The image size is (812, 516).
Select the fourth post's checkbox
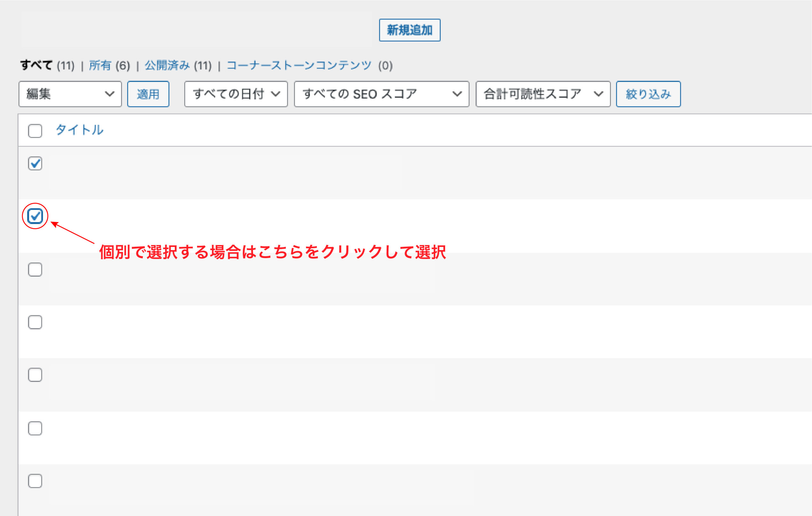point(35,322)
